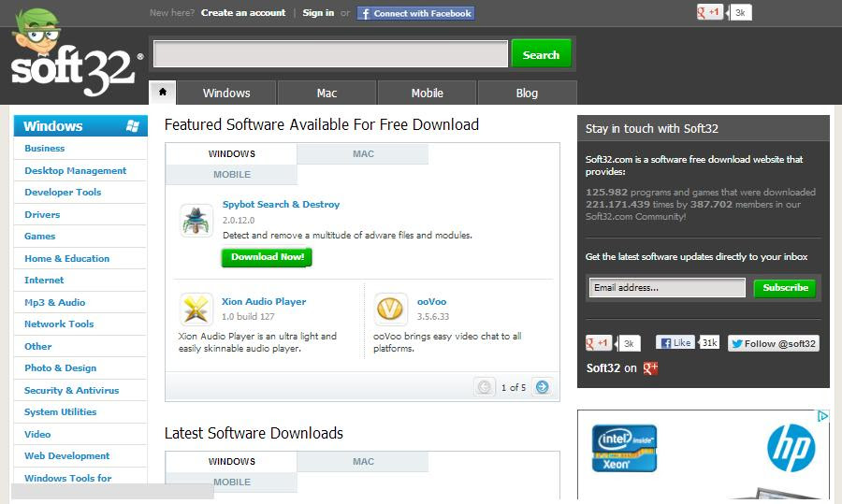The image size is (842, 504).
Task: Focus the Email address input field
Action: point(667,288)
